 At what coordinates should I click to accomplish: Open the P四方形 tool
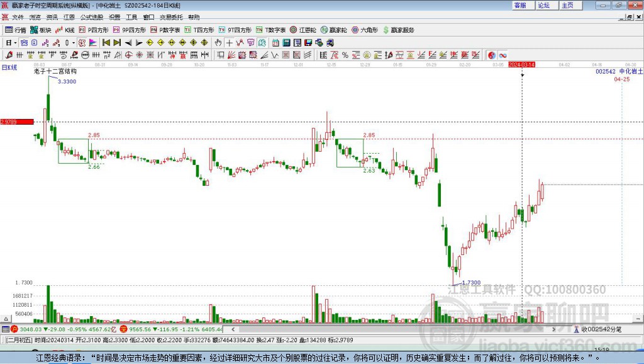[x=94, y=30]
